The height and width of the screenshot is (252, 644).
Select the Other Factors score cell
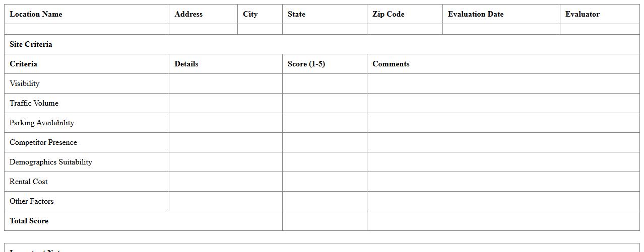click(325, 201)
